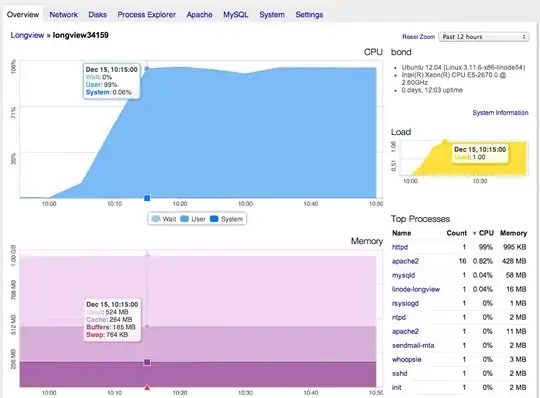Toggle the System series legend swatch
The image size is (540, 398).
click(214, 219)
